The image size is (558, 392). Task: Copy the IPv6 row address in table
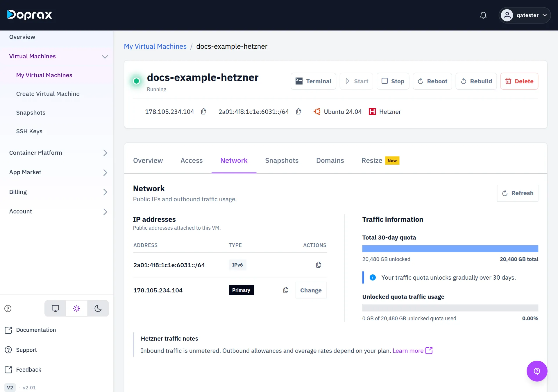pyautogui.click(x=319, y=265)
